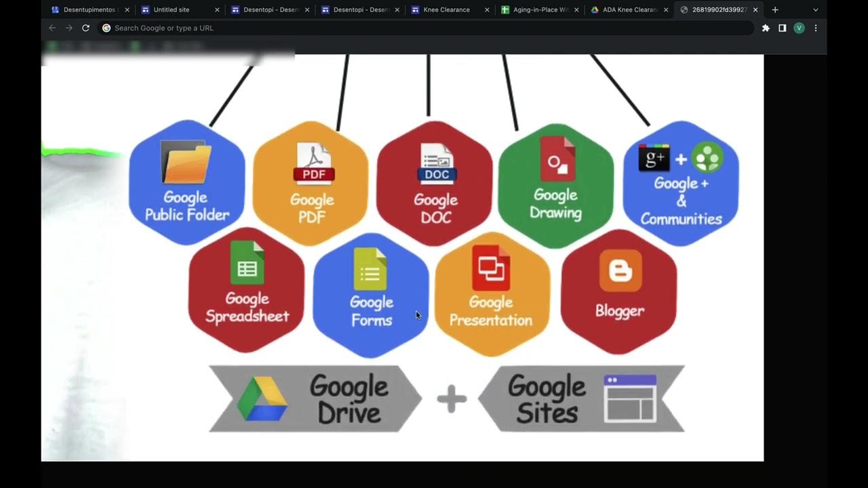
Task: Click the "Google Drive" text label
Action: (349, 399)
